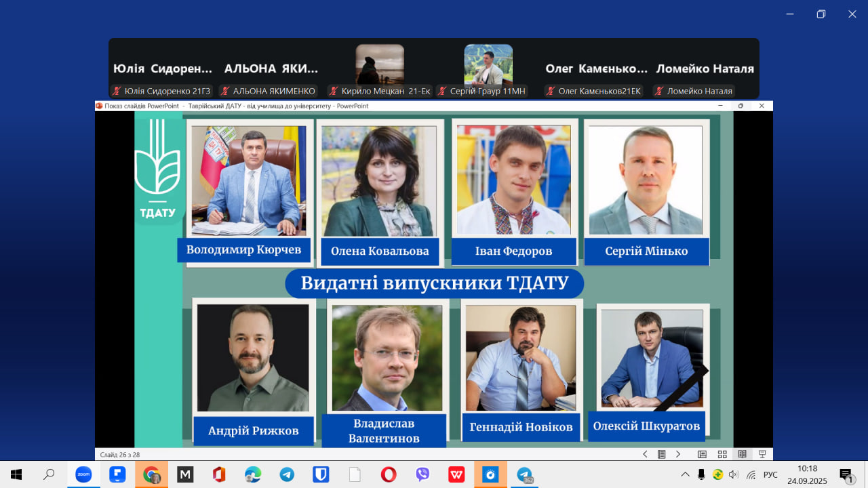Go to the previous slide in PowerPoint
This screenshot has width=868, height=488.
pyautogui.click(x=645, y=454)
